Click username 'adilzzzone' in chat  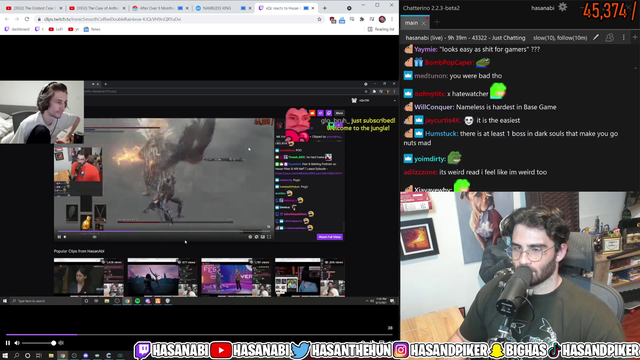click(x=420, y=172)
